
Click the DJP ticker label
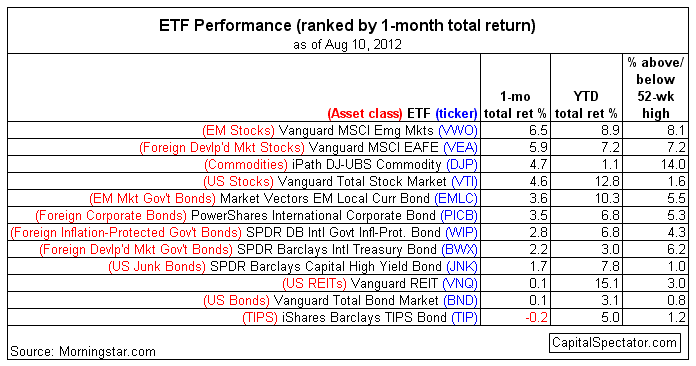pos(462,165)
